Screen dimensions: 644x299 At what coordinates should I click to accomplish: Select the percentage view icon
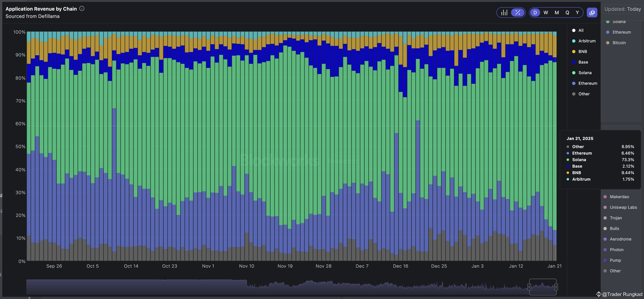coord(518,12)
